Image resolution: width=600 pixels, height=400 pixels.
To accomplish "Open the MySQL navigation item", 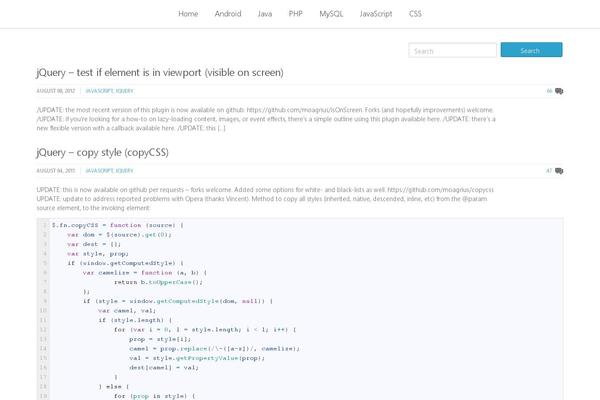I will tap(331, 14).
